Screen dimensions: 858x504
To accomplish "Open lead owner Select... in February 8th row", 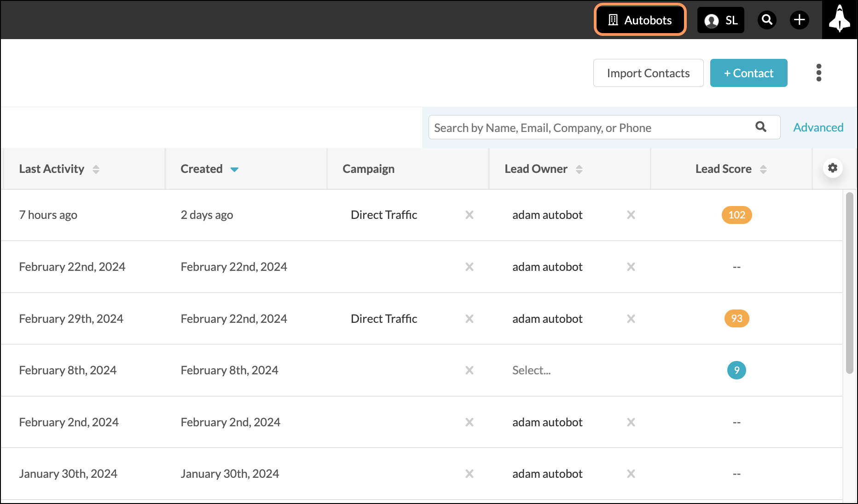I will click(531, 370).
